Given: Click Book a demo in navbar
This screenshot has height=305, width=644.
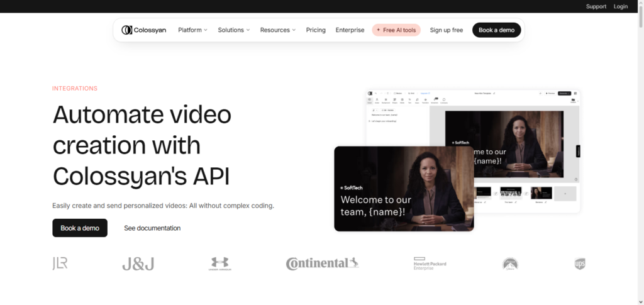Looking at the screenshot, I should click(497, 30).
